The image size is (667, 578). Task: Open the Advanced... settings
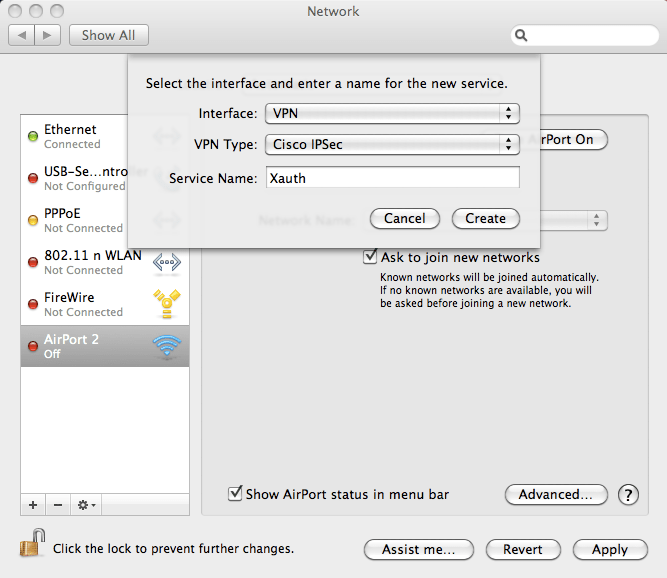click(556, 495)
